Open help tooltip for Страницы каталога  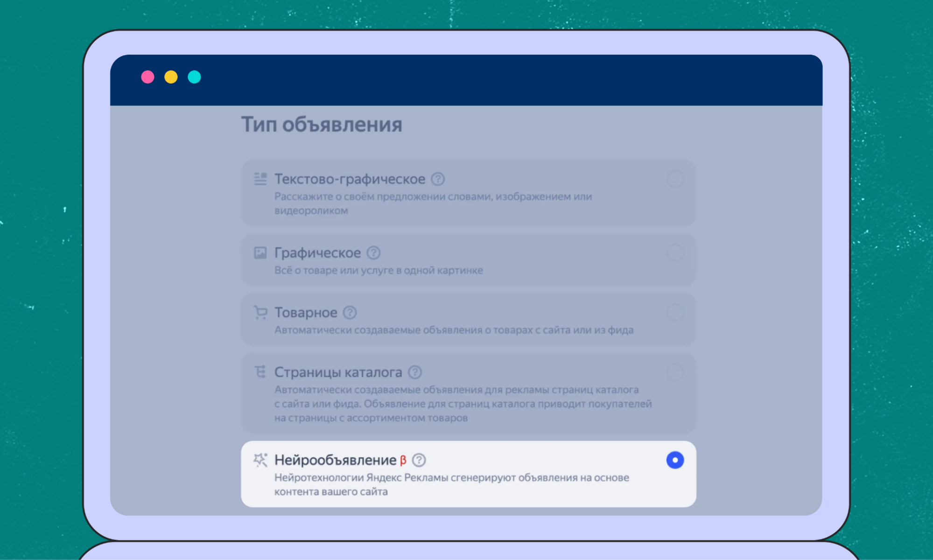click(x=414, y=372)
